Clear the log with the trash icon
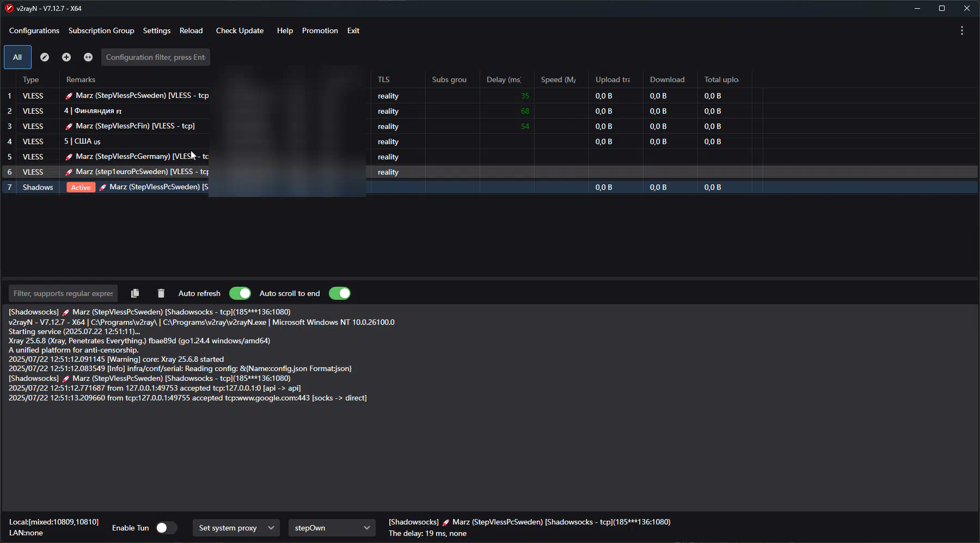Image resolution: width=980 pixels, height=543 pixels. (x=161, y=293)
